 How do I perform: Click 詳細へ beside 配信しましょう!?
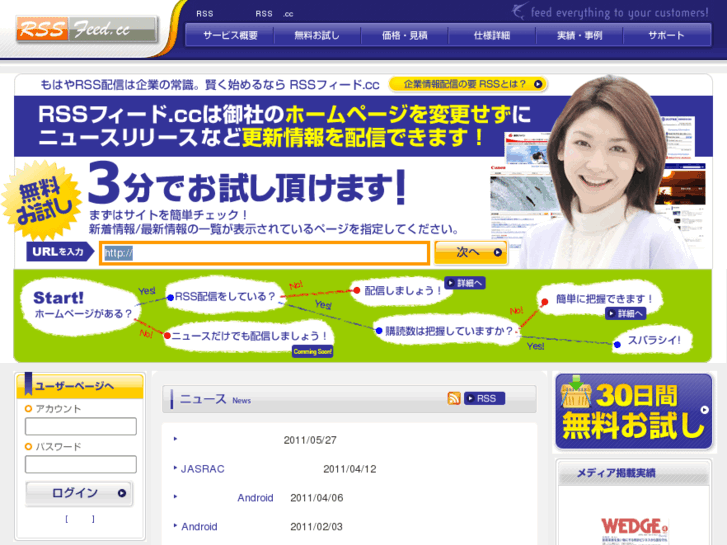pos(465,283)
